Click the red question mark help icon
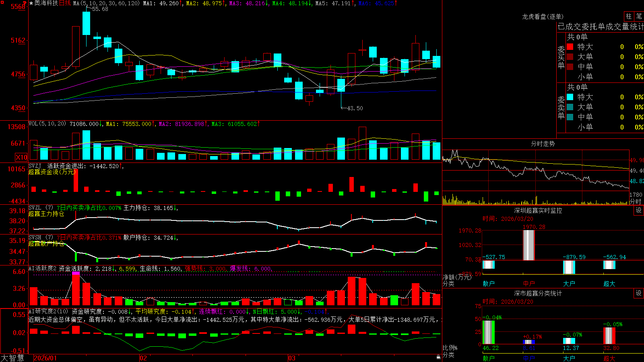The image size is (644, 362). (x=24, y=3)
